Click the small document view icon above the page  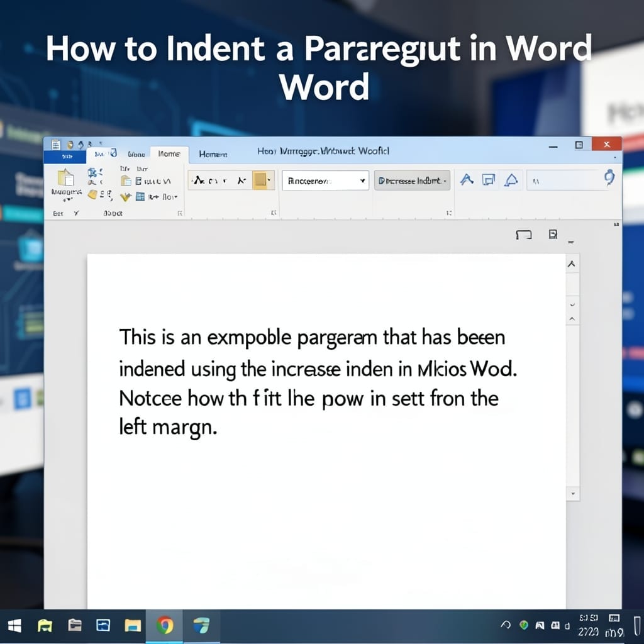click(x=553, y=234)
